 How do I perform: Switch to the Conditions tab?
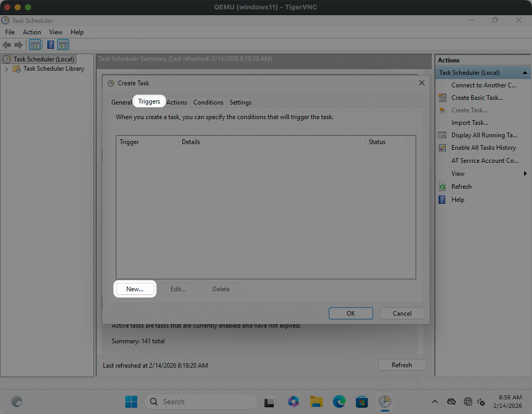point(208,102)
